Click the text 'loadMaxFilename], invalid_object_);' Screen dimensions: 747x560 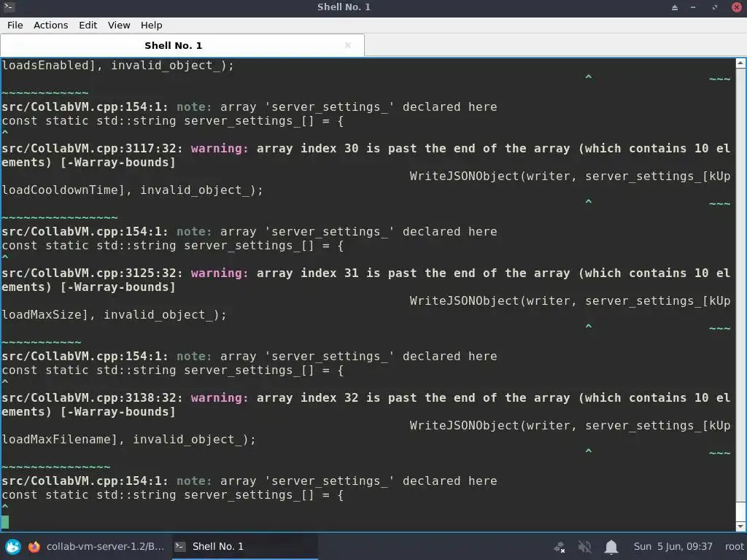tap(128, 440)
